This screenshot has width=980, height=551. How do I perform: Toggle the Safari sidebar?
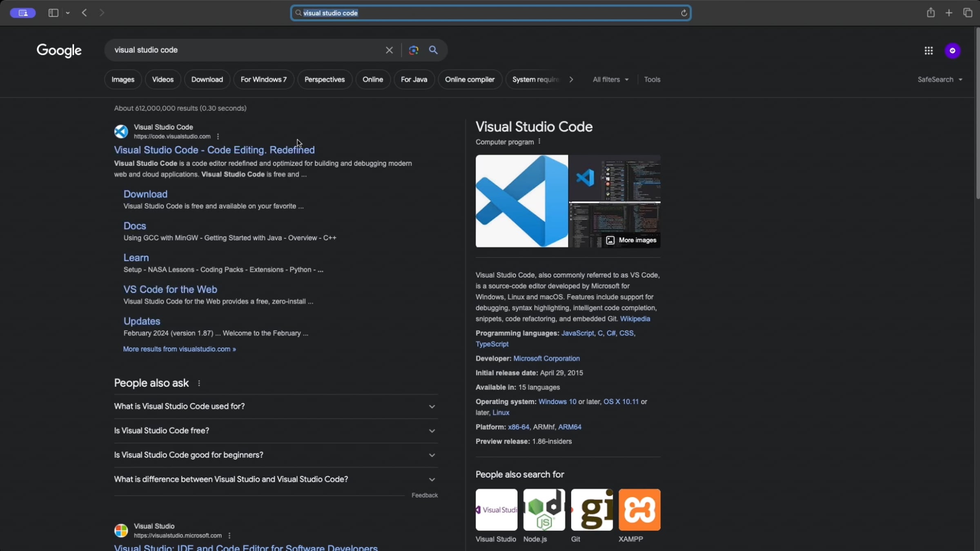[x=53, y=13]
